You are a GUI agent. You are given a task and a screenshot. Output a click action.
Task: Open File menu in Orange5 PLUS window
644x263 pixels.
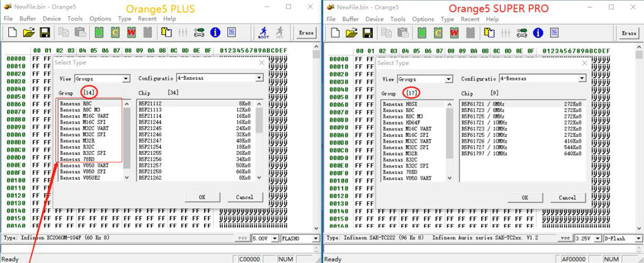coord(8,19)
